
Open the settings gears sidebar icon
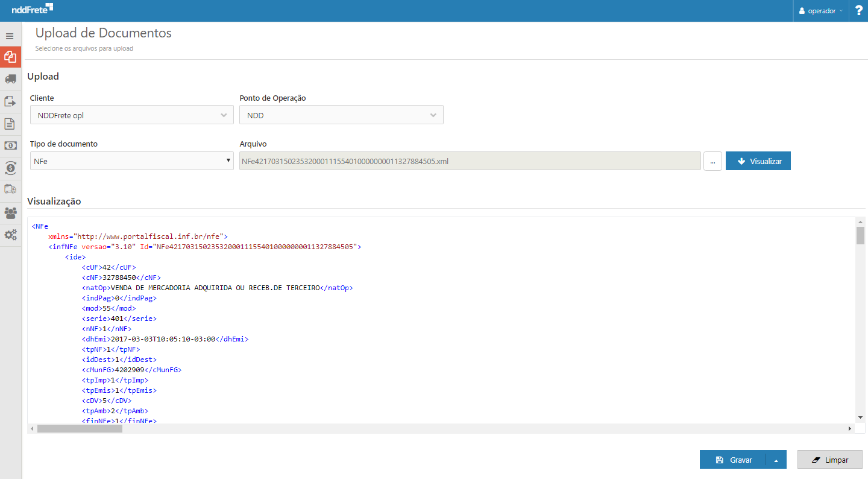point(10,235)
